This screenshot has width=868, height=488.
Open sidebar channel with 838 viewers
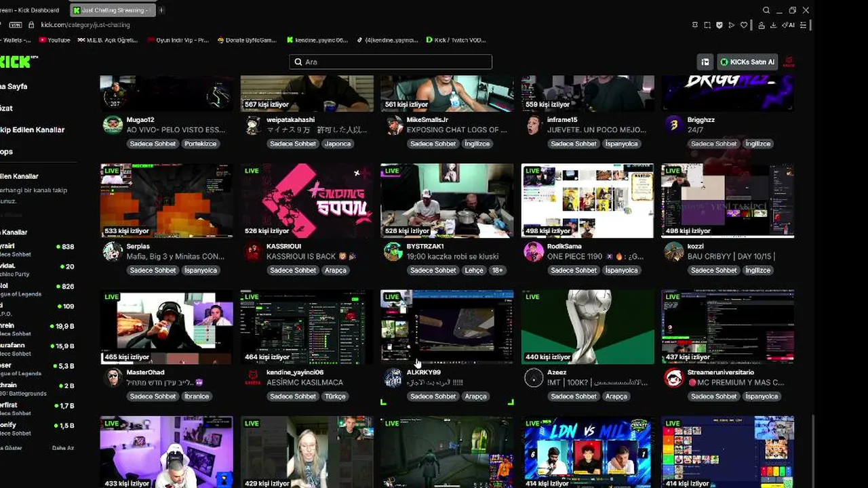[37, 250]
